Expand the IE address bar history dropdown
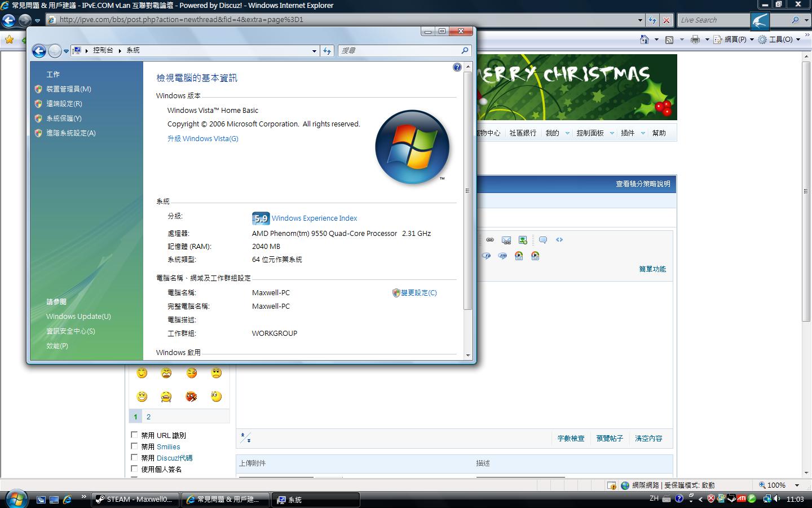812x508 pixels. pos(640,20)
